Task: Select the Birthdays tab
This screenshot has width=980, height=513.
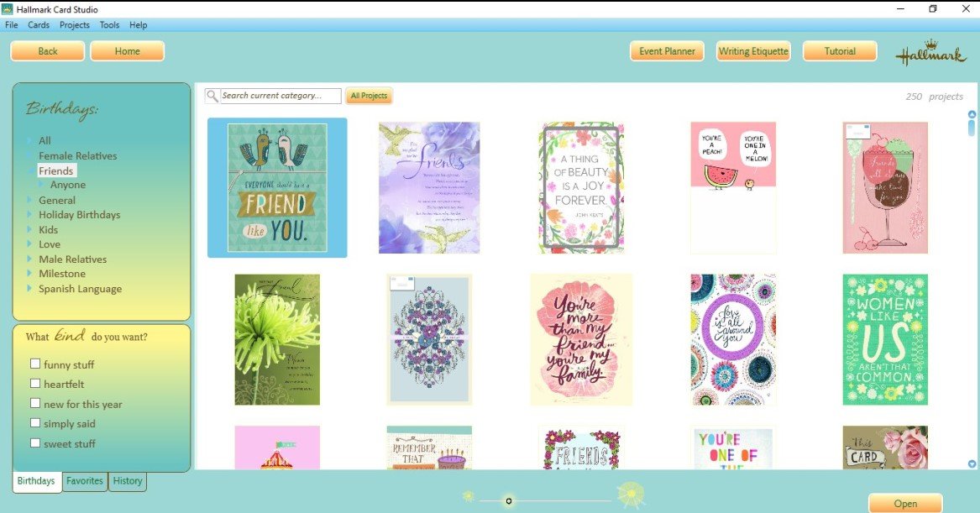Action: point(36,481)
